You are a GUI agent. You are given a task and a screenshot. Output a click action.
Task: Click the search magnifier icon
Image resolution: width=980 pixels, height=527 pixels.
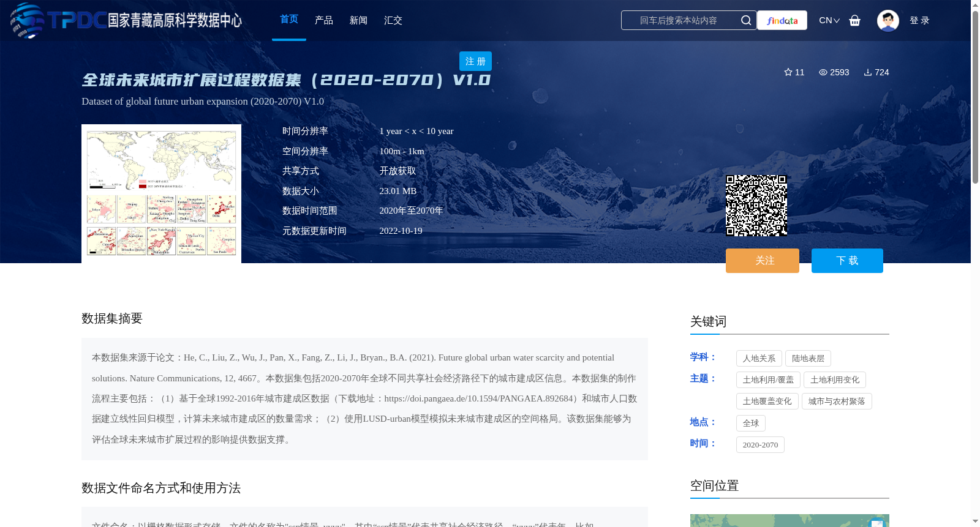point(745,20)
